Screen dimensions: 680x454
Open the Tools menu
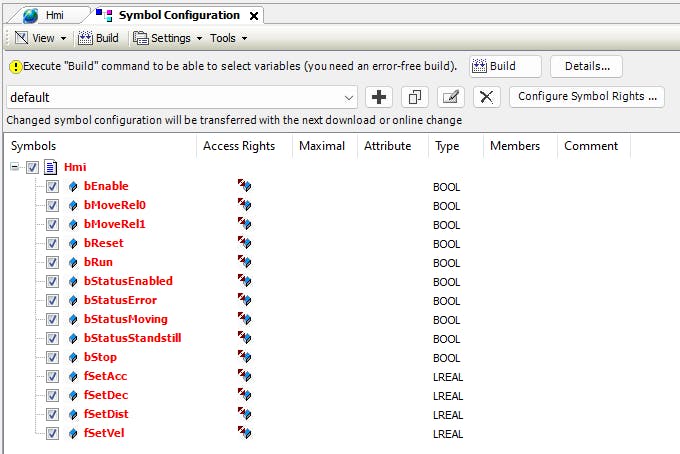click(x=228, y=38)
